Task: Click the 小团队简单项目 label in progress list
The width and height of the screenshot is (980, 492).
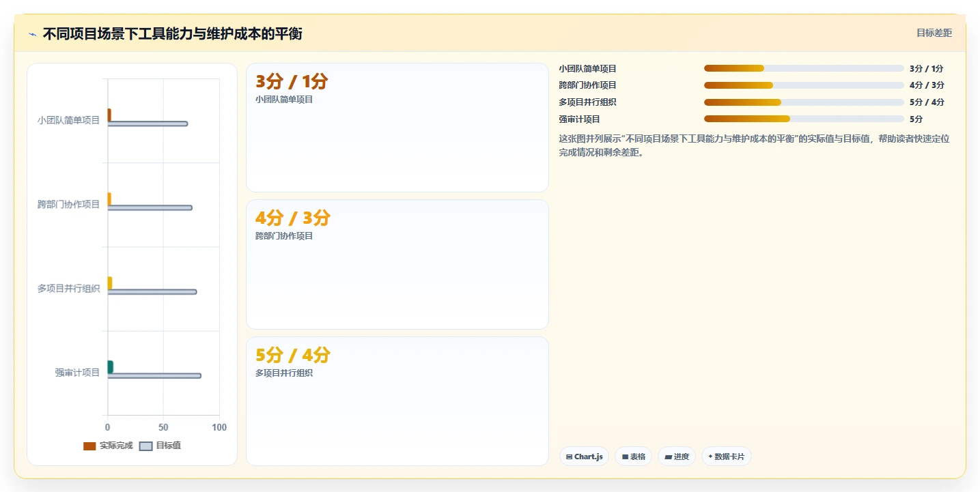Action: [587, 69]
